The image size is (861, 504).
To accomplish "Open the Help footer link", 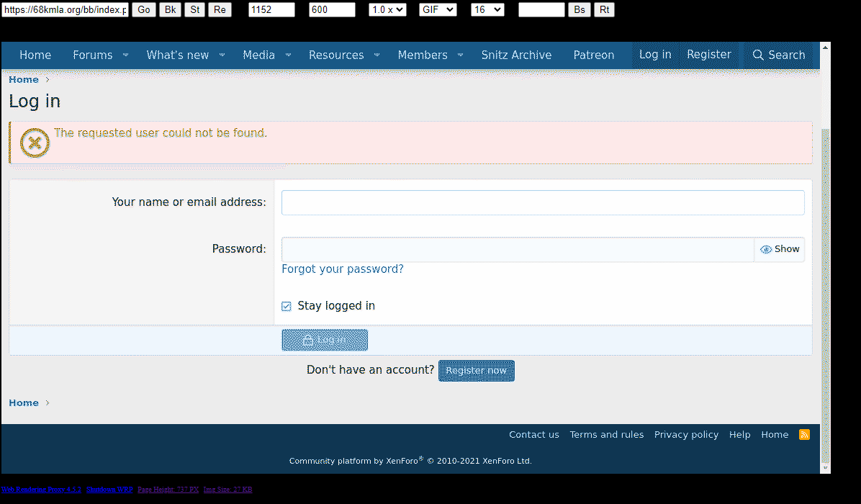I will click(x=739, y=435).
